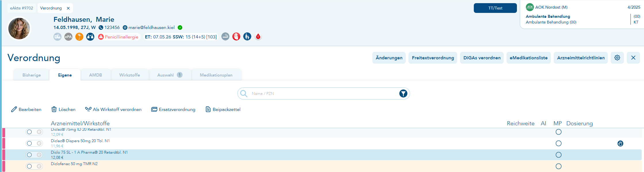Click Als Wirkstoff verordnen
Viewport: 644px width, 172px height.
coord(113,109)
